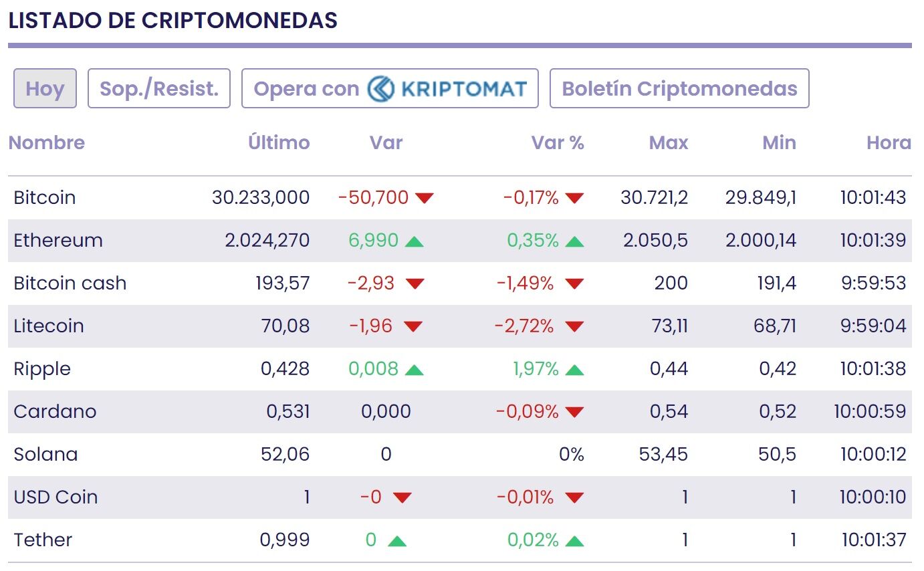Viewport: 924px width, 571px height.
Task: Switch to the Sop./Resist. tab
Action: [159, 88]
